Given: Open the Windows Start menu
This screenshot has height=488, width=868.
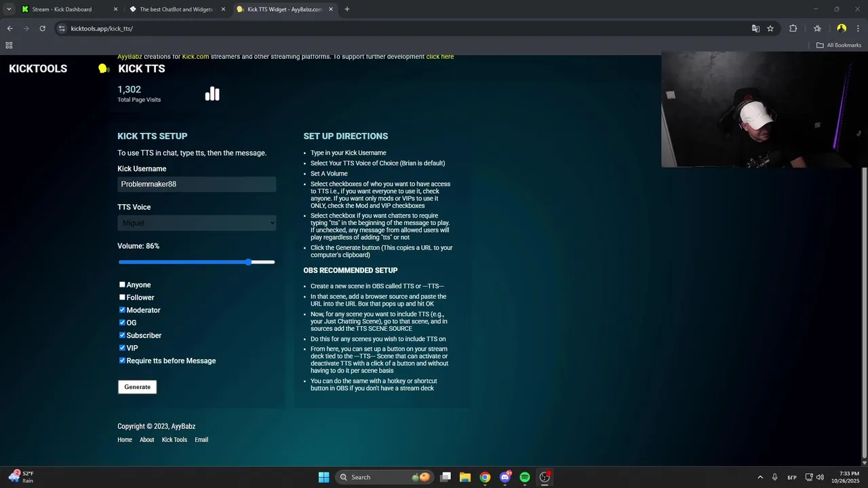Looking at the screenshot, I should click(x=323, y=477).
